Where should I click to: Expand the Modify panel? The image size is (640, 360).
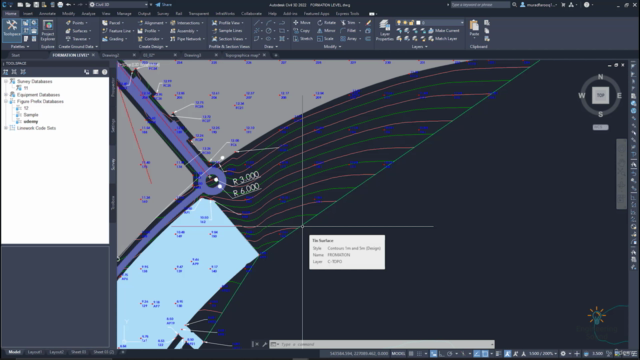tap(332, 47)
